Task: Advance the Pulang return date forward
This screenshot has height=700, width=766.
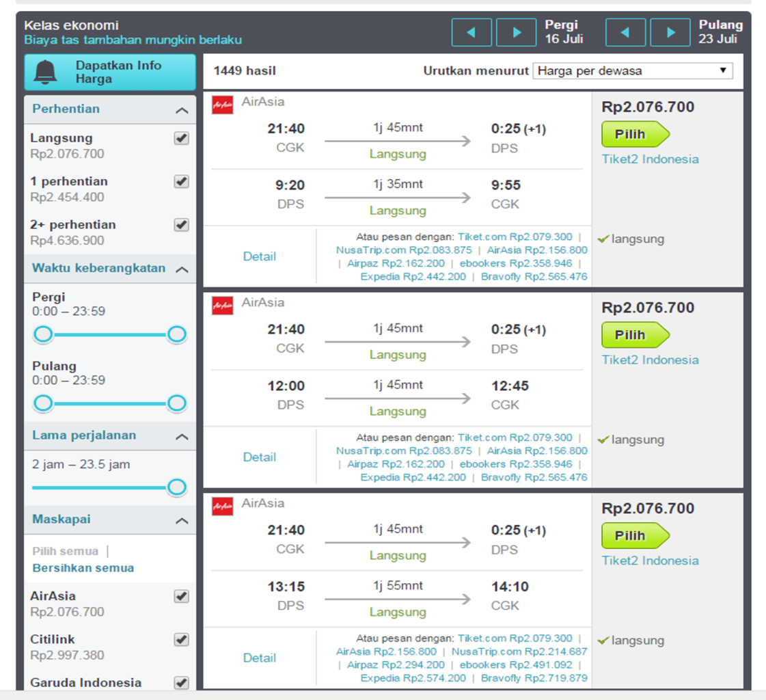Action: pos(670,31)
